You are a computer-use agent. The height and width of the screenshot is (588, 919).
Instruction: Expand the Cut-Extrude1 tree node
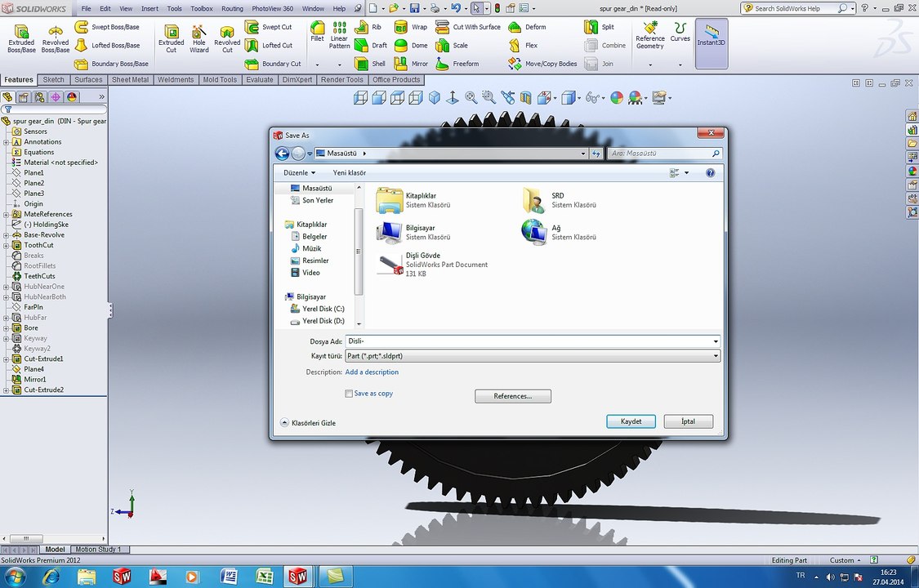[6, 359]
